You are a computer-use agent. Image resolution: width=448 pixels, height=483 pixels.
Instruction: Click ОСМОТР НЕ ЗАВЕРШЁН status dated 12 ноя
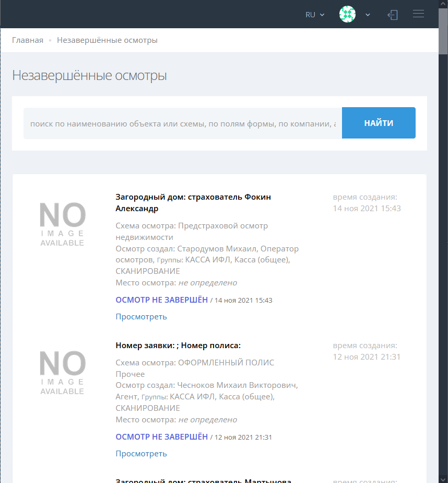tap(161, 436)
